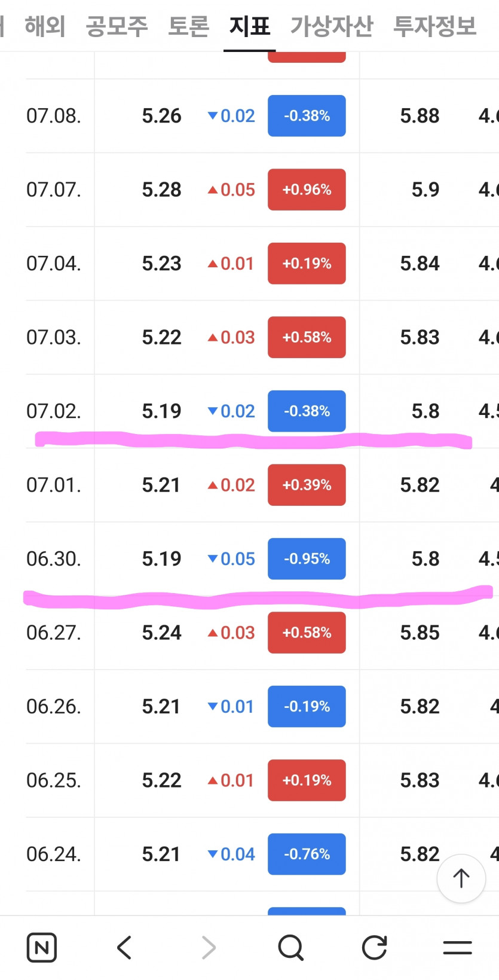
Task: Open the 해외 tab
Action: point(45,26)
